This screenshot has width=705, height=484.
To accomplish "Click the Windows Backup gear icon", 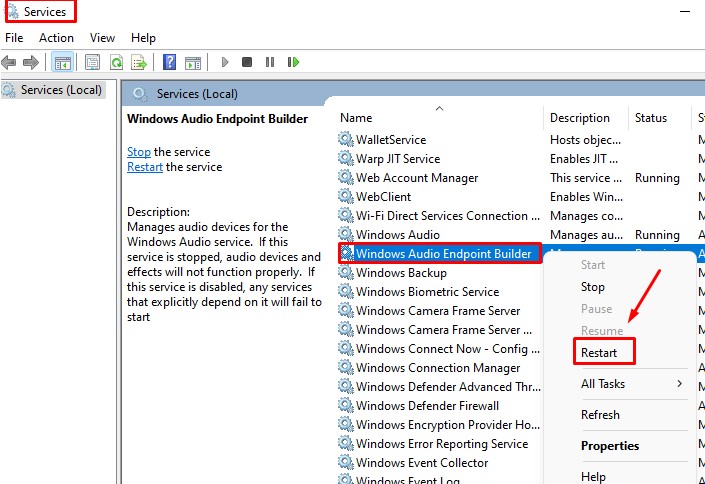I will tap(346, 272).
